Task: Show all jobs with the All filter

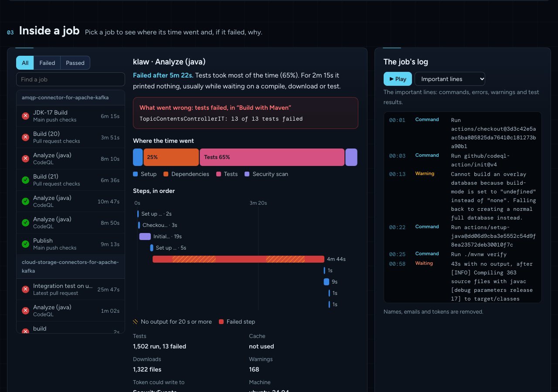Action: (x=25, y=63)
